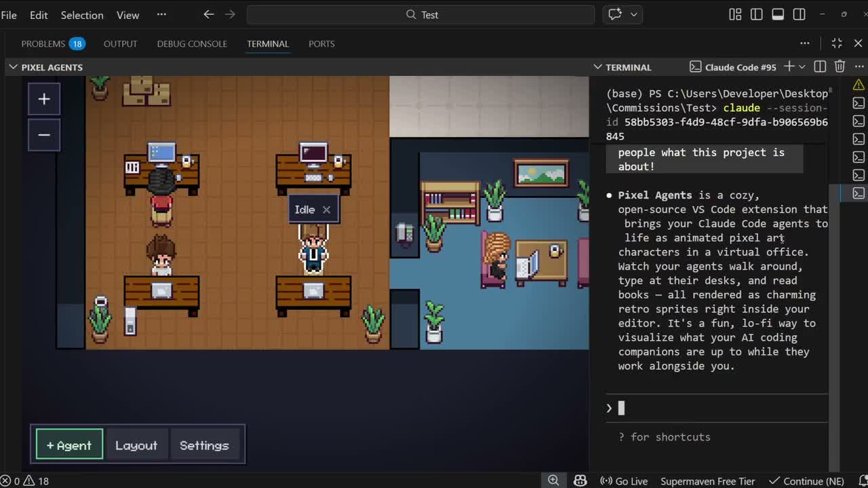Dismiss the Idle agent label
The height and width of the screenshot is (488, 868).
[326, 209]
